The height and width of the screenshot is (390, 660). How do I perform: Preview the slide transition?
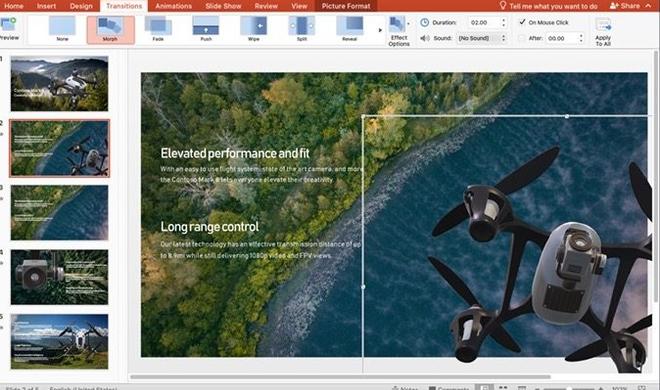(8, 29)
